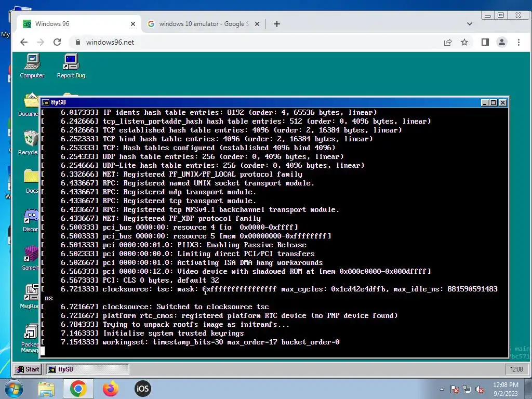Click the ttyS0 window title icon

point(46,102)
